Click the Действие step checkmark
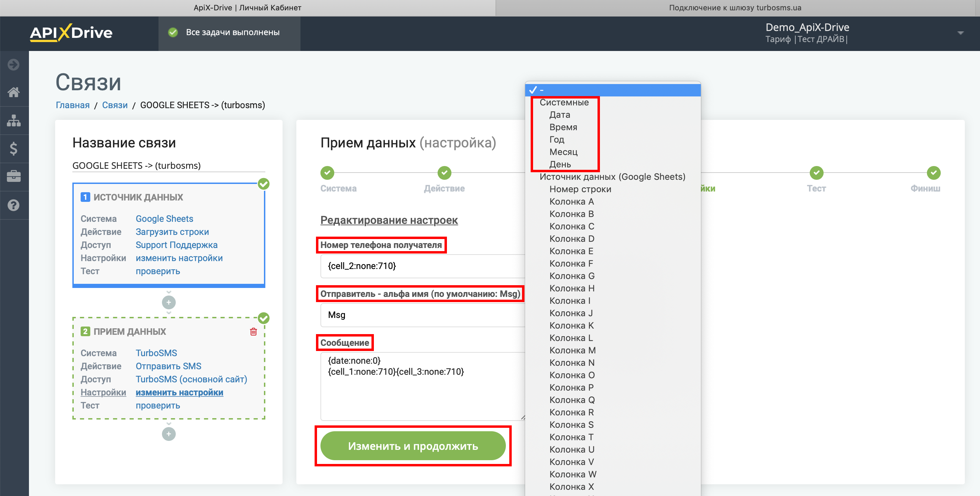The image size is (980, 496). pyautogui.click(x=445, y=173)
